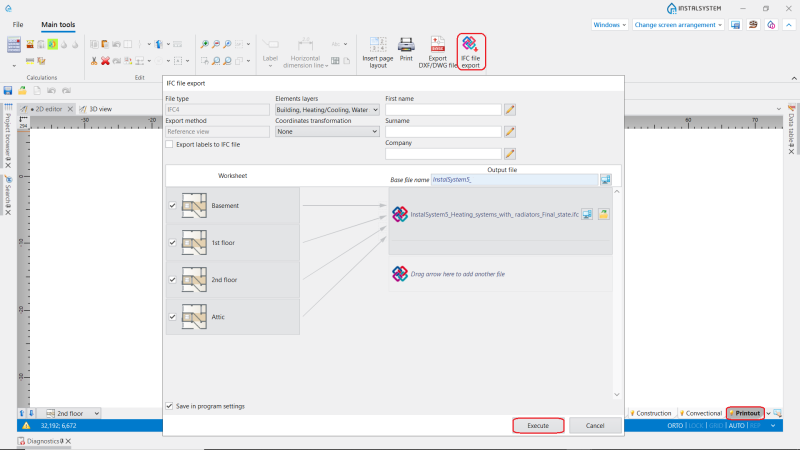Select the Convectional layer tab

click(701, 413)
